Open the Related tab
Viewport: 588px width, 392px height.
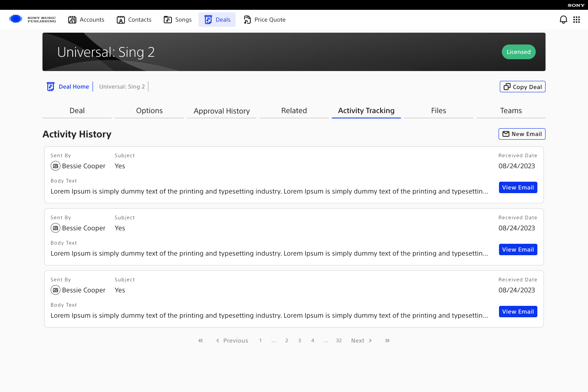pyautogui.click(x=294, y=111)
